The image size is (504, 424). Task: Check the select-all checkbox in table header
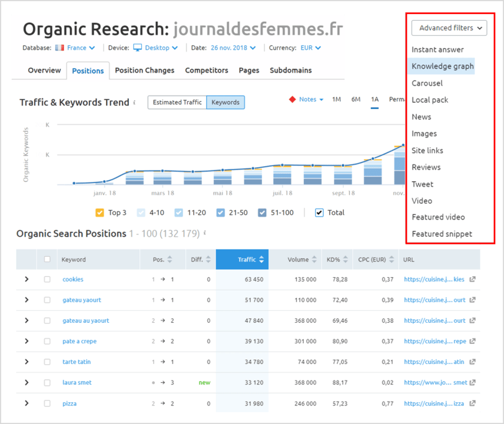pyautogui.click(x=47, y=259)
